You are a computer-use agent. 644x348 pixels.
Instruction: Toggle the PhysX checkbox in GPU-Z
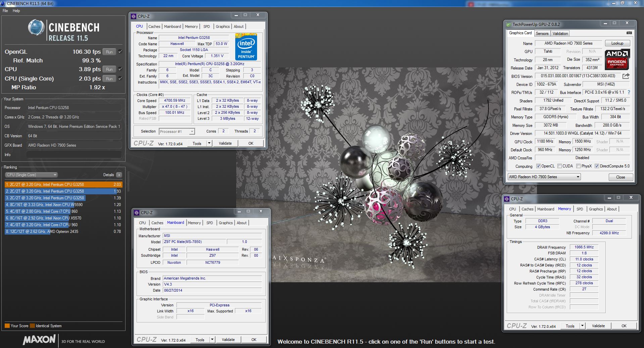coord(578,166)
